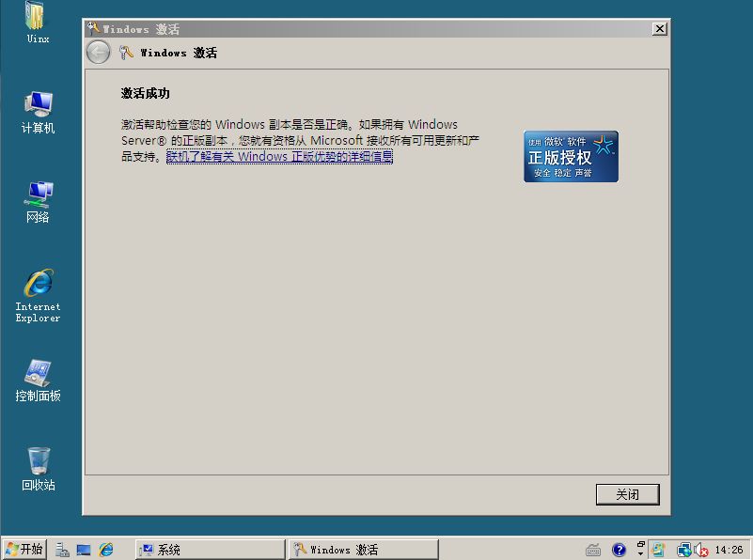Open the Windows 正版优势 online details link
This screenshot has height=560, width=753.
click(279, 156)
